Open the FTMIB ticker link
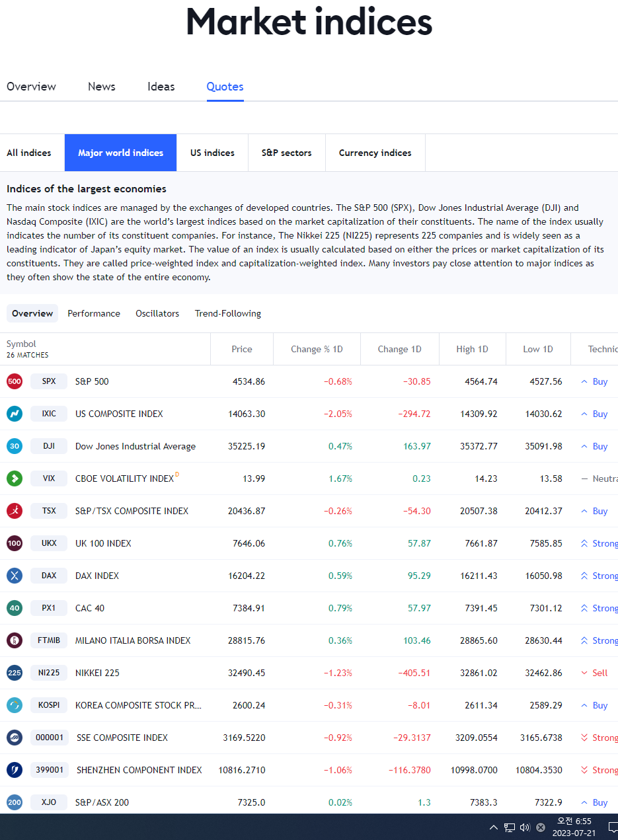This screenshot has height=840, width=618. (x=49, y=640)
